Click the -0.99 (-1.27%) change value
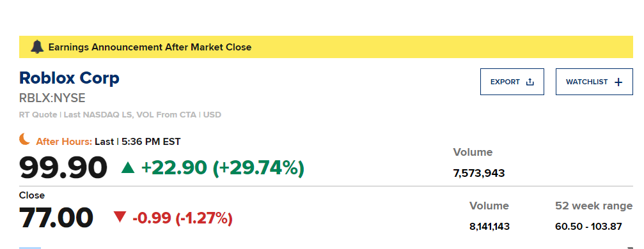The height and width of the screenshot is (249, 644). [182, 218]
